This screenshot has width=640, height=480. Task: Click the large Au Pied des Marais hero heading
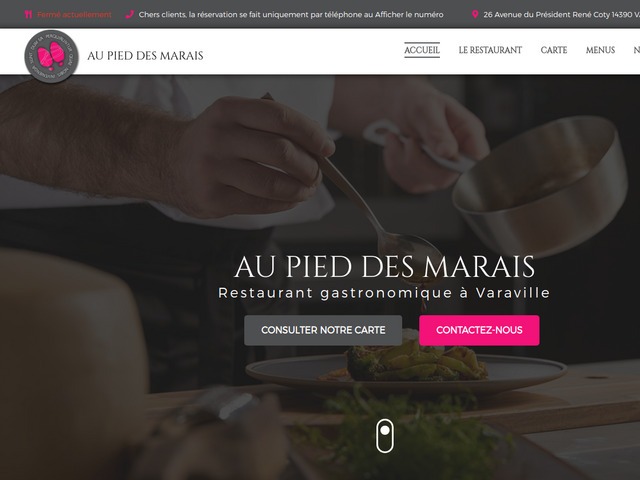[384, 267]
